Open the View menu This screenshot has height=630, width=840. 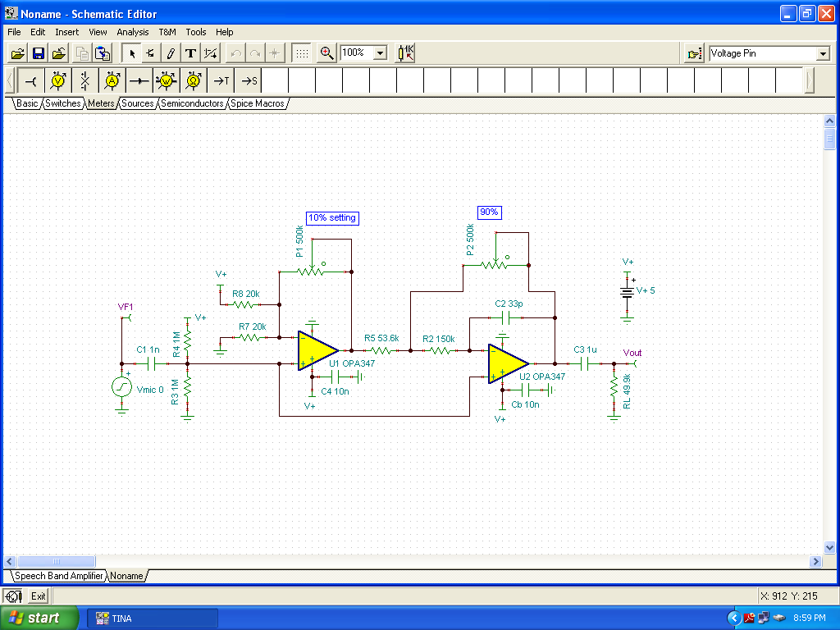[98, 32]
